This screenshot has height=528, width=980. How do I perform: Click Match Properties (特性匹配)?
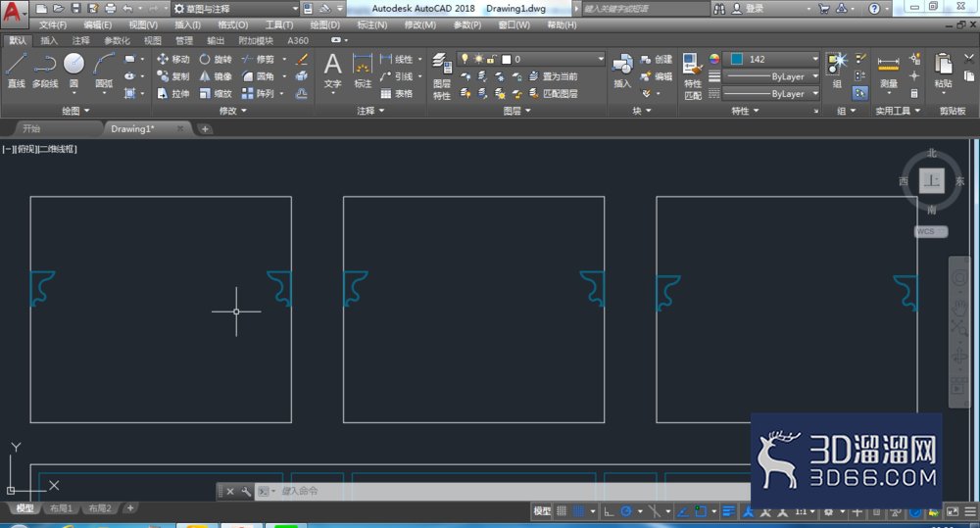click(693, 76)
